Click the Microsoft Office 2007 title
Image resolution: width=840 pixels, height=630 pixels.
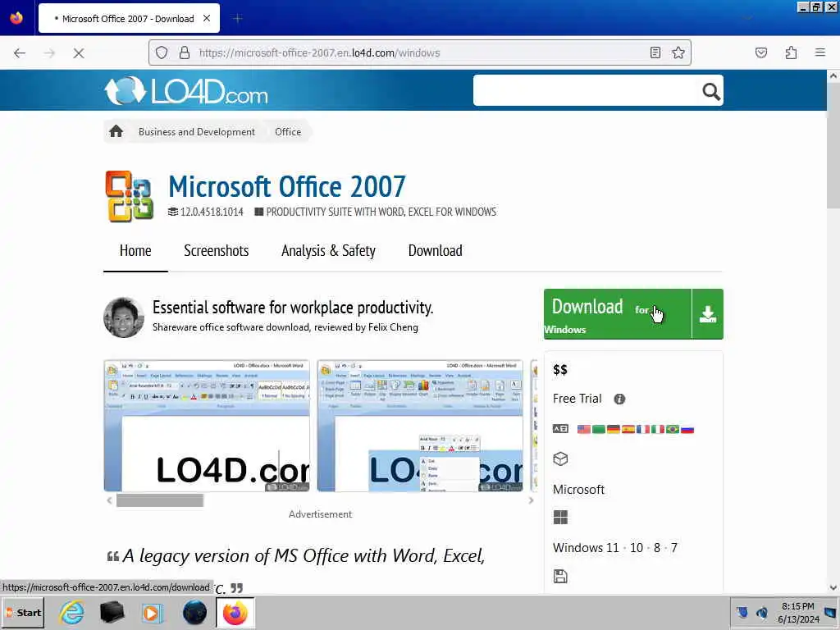[287, 186]
